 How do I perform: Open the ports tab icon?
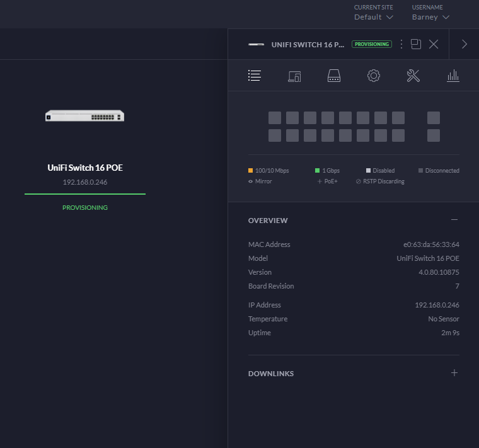pos(334,76)
